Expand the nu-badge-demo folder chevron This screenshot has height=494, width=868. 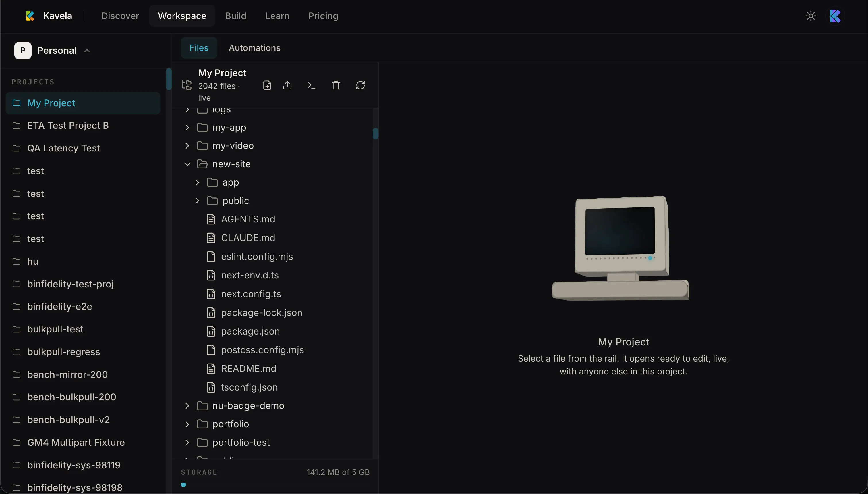pyautogui.click(x=187, y=406)
